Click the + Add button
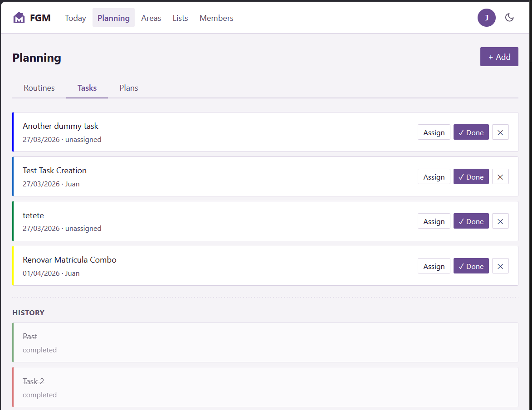The image size is (532, 410). [x=499, y=57]
